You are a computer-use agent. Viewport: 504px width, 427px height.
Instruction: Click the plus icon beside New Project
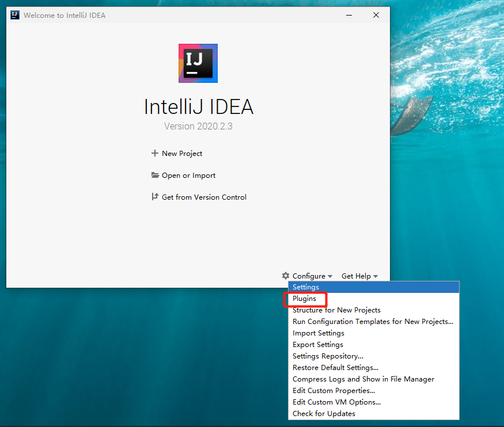pyautogui.click(x=155, y=153)
